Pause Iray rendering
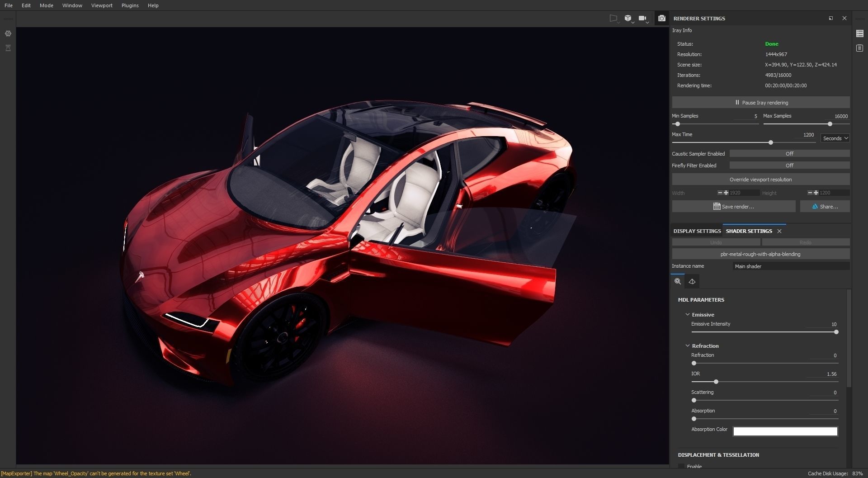868x478 pixels. (x=761, y=103)
